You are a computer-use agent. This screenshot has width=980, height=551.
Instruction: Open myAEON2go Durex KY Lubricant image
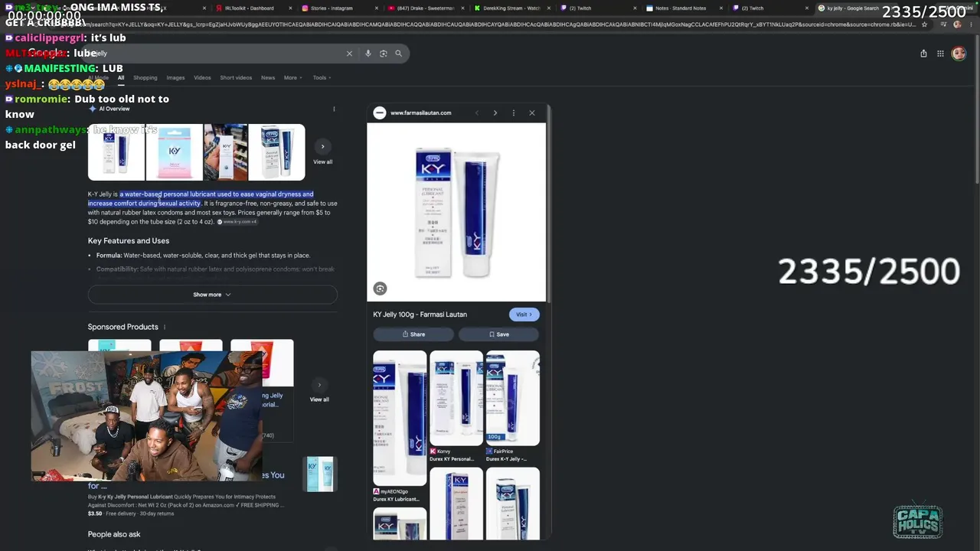[400, 419]
